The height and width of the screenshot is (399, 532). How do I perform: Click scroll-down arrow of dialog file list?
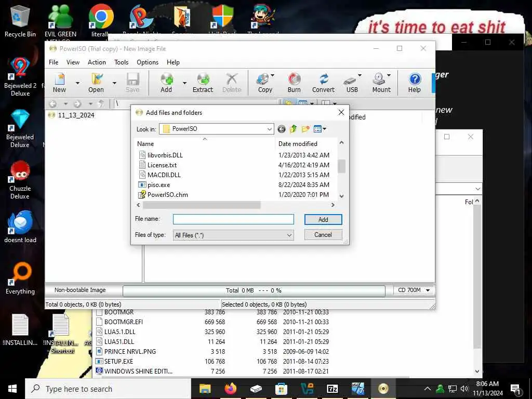click(342, 196)
